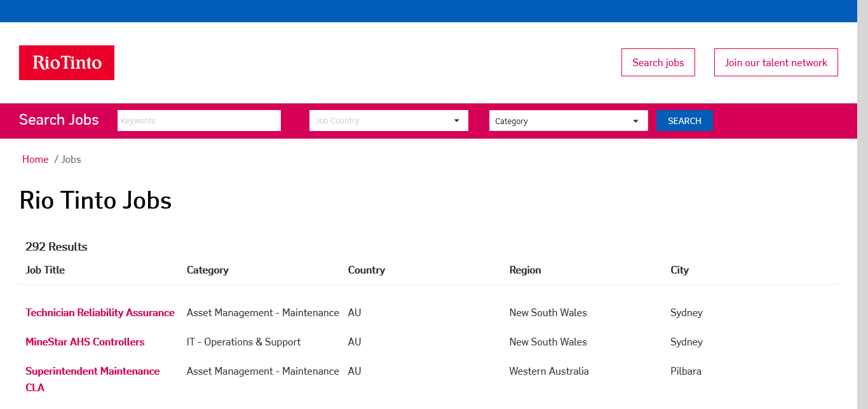Image resolution: width=868 pixels, height=409 pixels.
Task: Click the Rio Tinto logo
Action: point(67,62)
